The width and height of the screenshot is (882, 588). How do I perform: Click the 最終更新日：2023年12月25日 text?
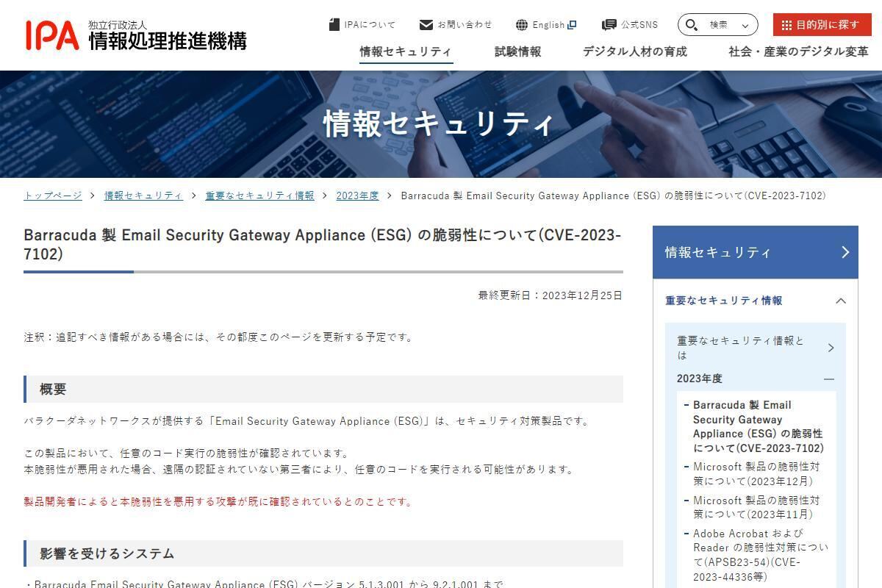coord(550,295)
